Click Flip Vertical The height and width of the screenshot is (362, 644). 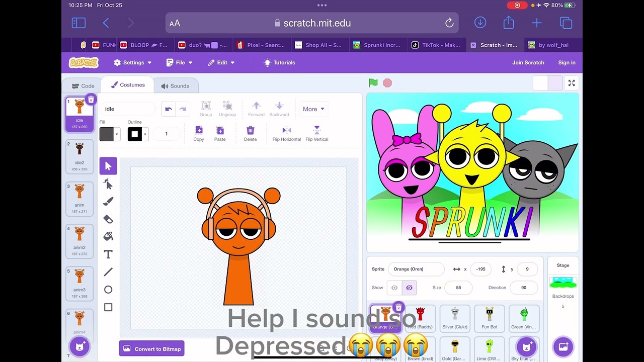click(317, 133)
